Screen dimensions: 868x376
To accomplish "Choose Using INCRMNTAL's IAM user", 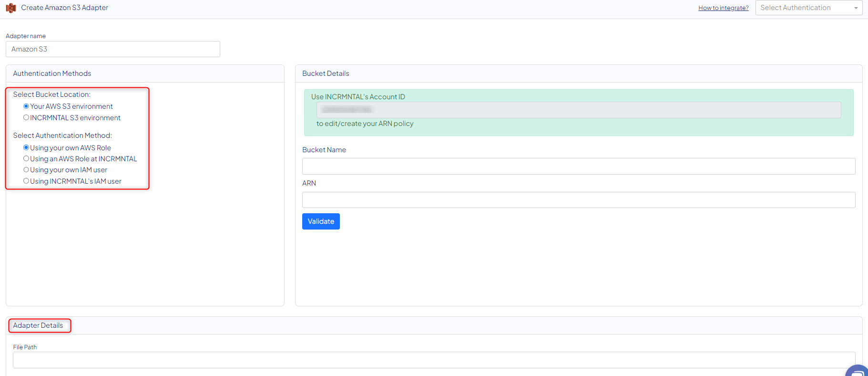I will tap(26, 181).
